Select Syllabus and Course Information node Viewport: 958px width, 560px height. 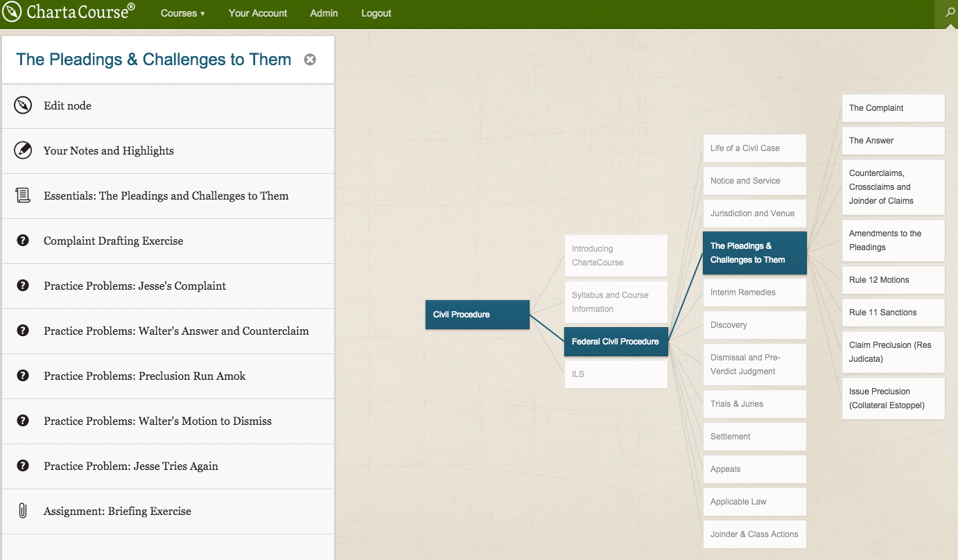[x=616, y=302]
